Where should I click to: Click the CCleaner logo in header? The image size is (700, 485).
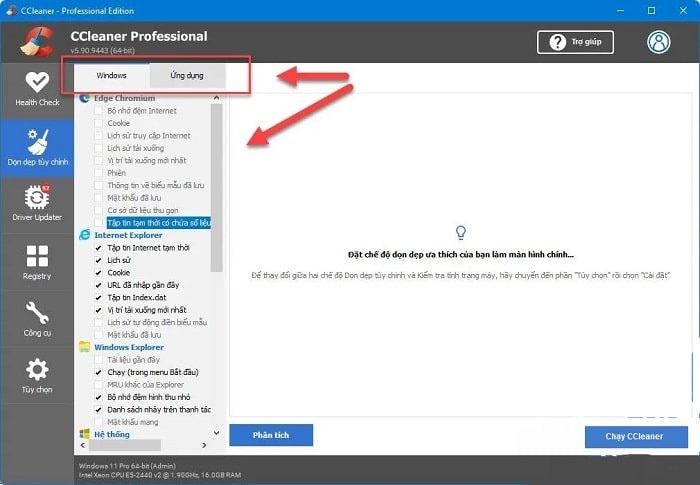click(x=38, y=42)
